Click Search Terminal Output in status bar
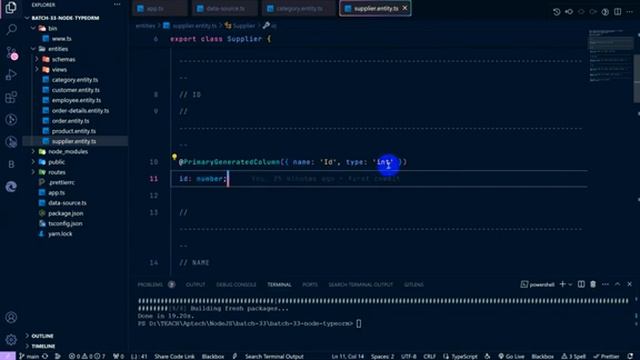This screenshot has height=360, width=640. pyautogui.click(x=274, y=356)
